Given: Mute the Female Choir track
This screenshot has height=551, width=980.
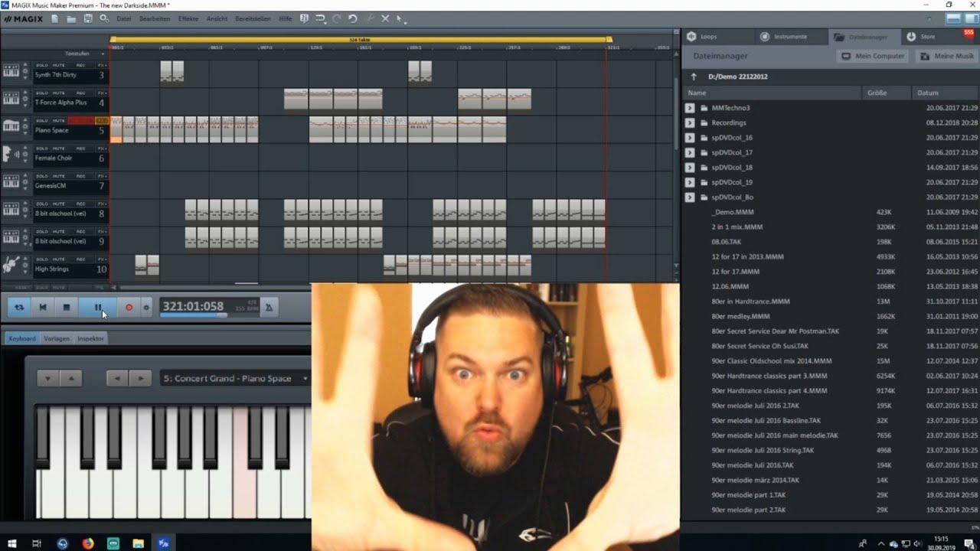Looking at the screenshot, I should click(x=58, y=148).
